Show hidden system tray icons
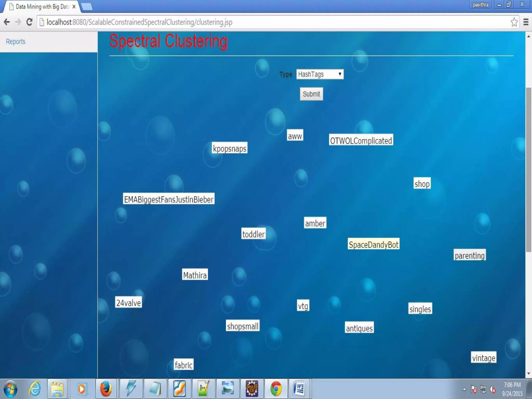This screenshot has width=532, height=399. coord(464,389)
